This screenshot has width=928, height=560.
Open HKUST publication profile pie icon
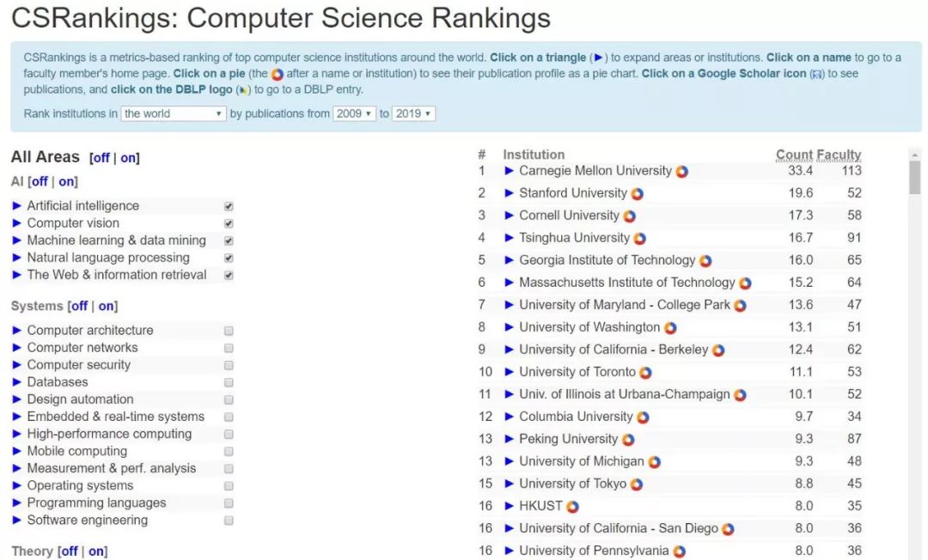(572, 507)
